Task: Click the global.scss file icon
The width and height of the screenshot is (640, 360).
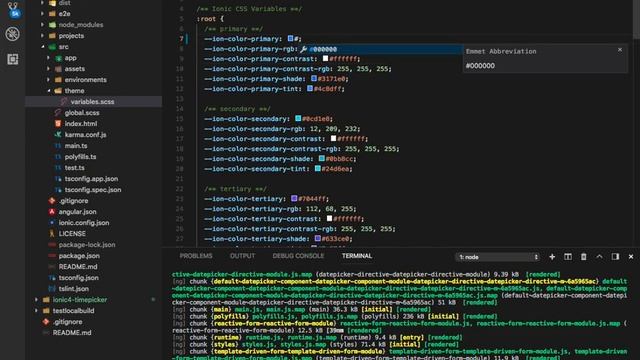Action: pyautogui.click(x=58, y=113)
